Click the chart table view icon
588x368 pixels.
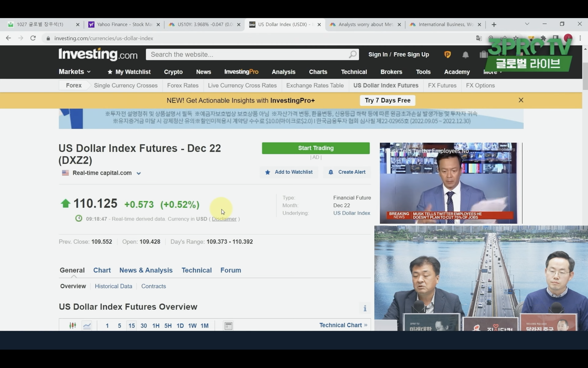(x=228, y=326)
